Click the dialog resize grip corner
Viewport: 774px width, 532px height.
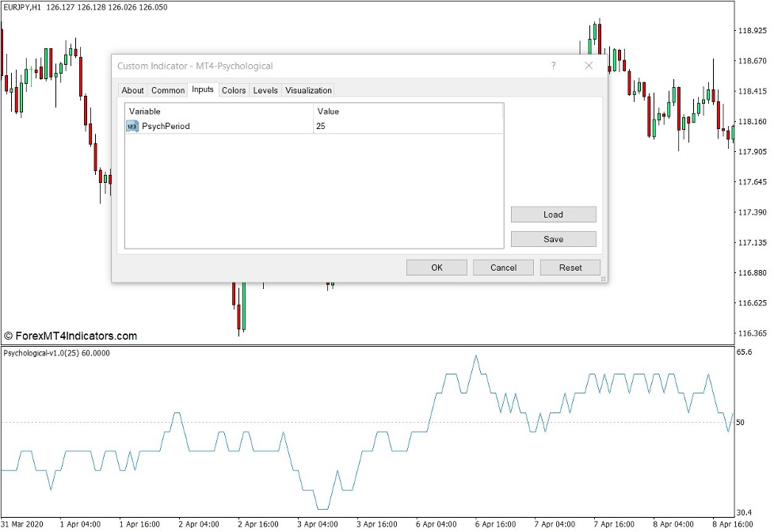(x=603, y=279)
